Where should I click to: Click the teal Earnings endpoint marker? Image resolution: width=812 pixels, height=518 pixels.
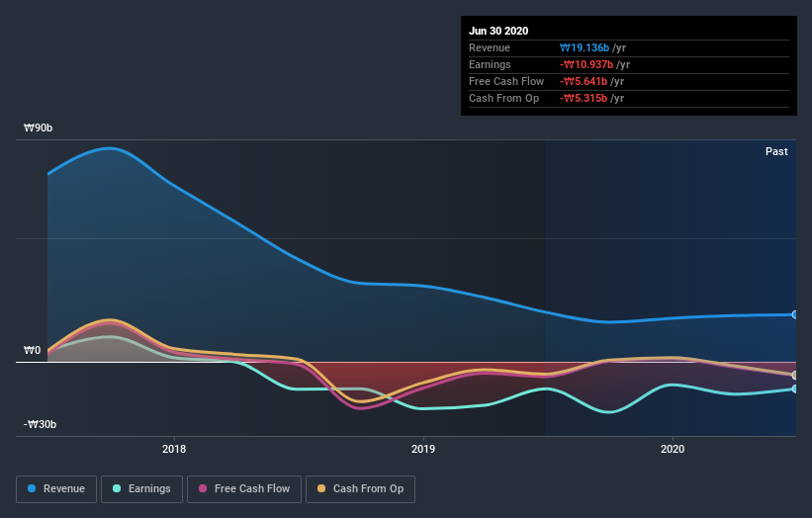click(x=795, y=388)
